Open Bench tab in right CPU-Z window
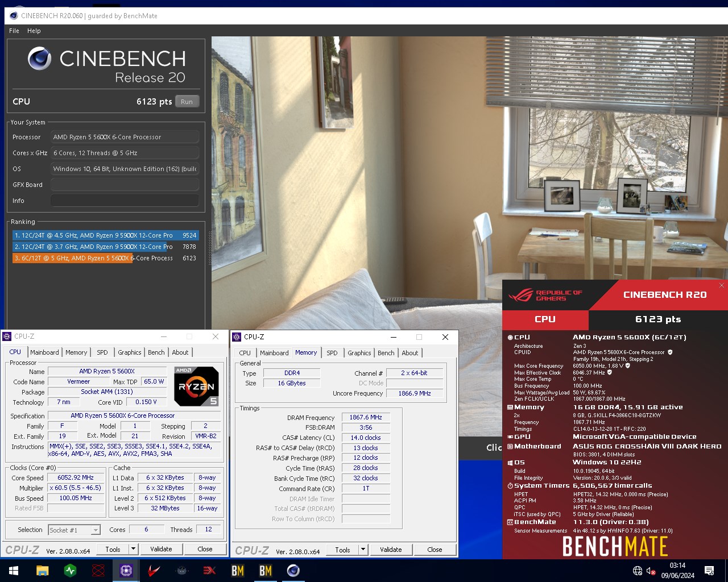Viewport: 728px width, 582px height. click(386, 353)
